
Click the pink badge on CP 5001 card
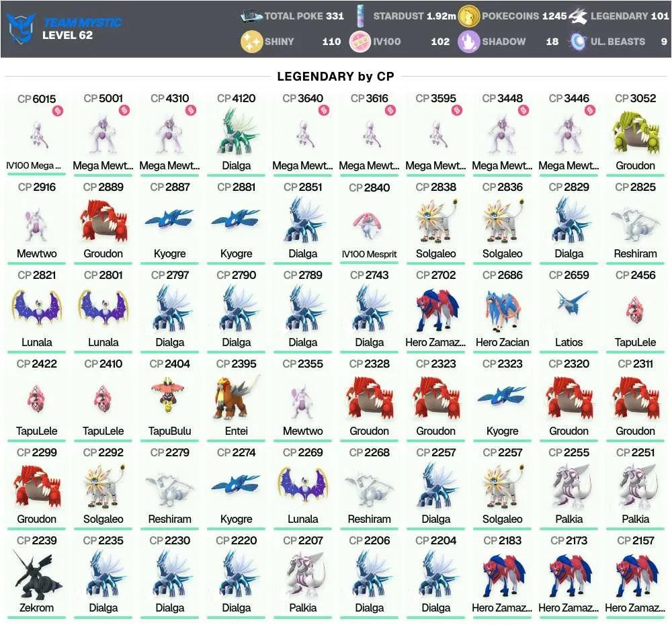click(124, 111)
